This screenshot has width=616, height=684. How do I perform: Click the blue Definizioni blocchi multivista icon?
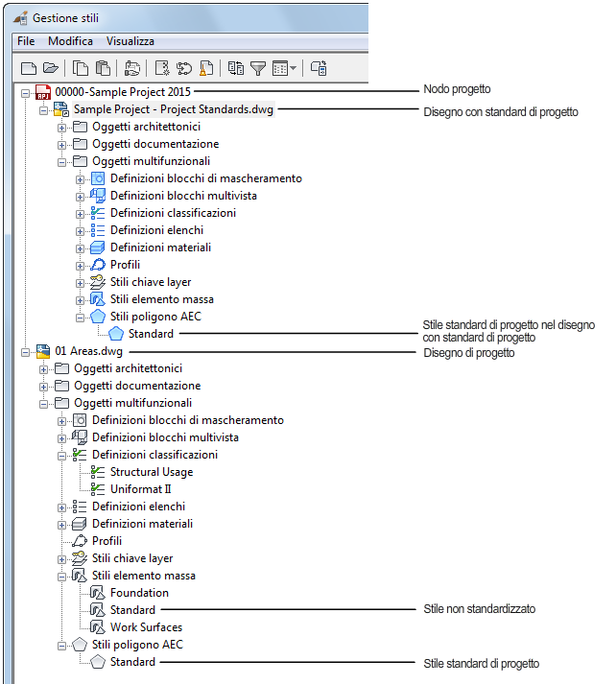(98, 196)
